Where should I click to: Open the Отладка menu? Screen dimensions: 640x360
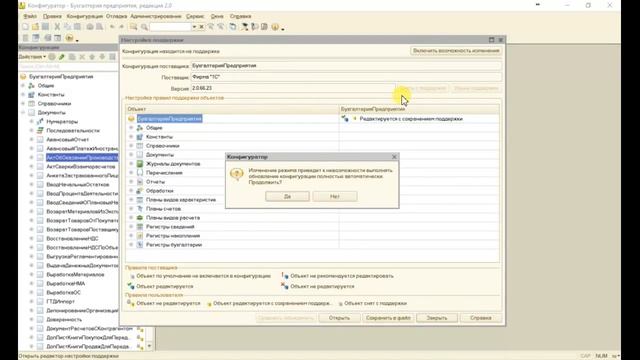(116, 16)
